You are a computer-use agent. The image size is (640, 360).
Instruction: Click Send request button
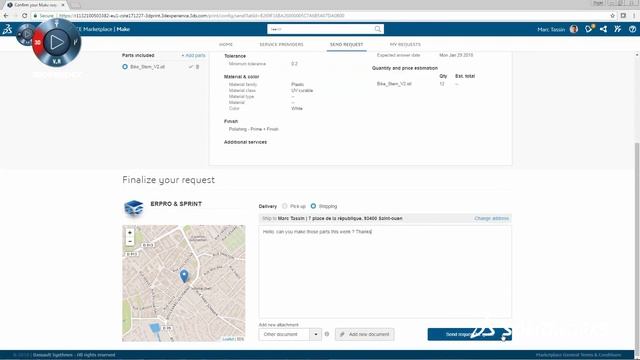[x=469, y=334]
